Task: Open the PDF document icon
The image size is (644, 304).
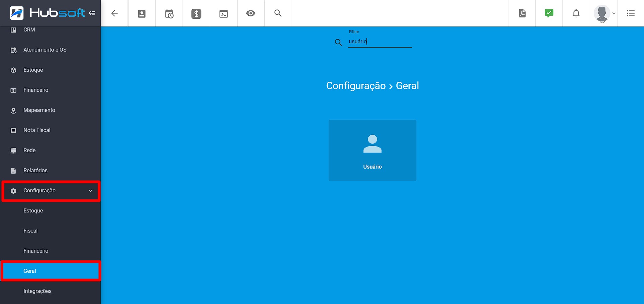Action: pyautogui.click(x=522, y=13)
